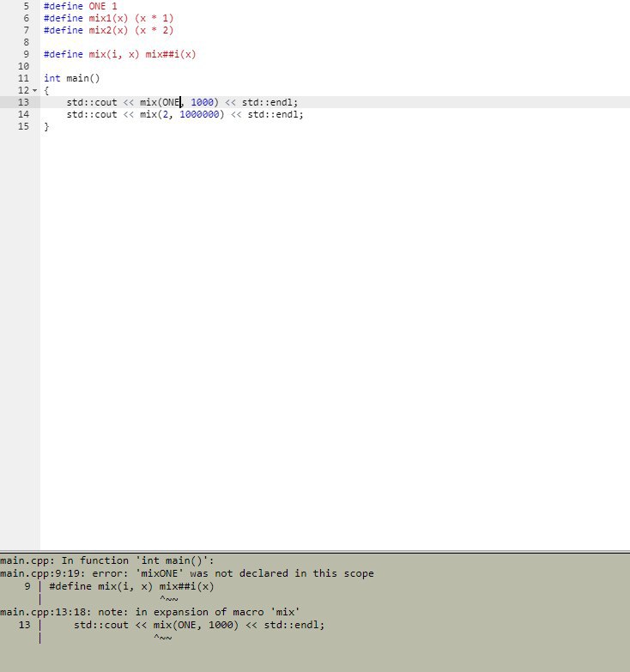Image resolution: width=630 pixels, height=672 pixels.
Task: Place cursor on 'mix2(x)' macro name
Action: (108, 30)
